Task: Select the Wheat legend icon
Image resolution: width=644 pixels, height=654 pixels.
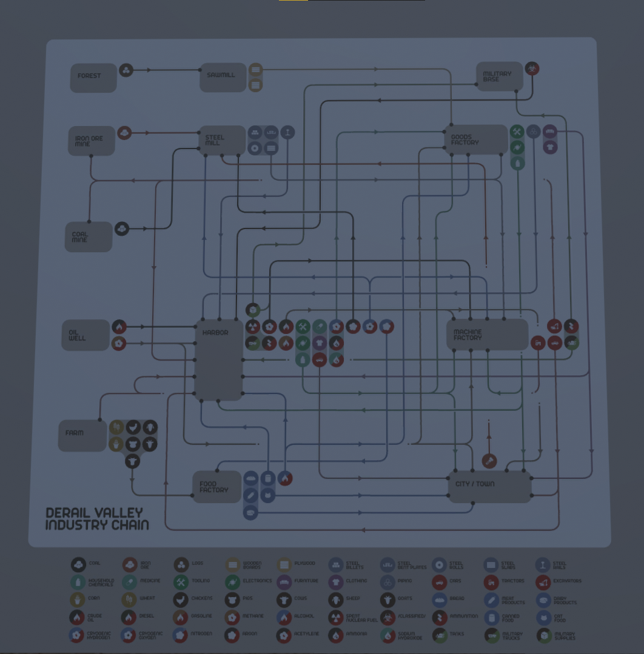Action: point(129,600)
